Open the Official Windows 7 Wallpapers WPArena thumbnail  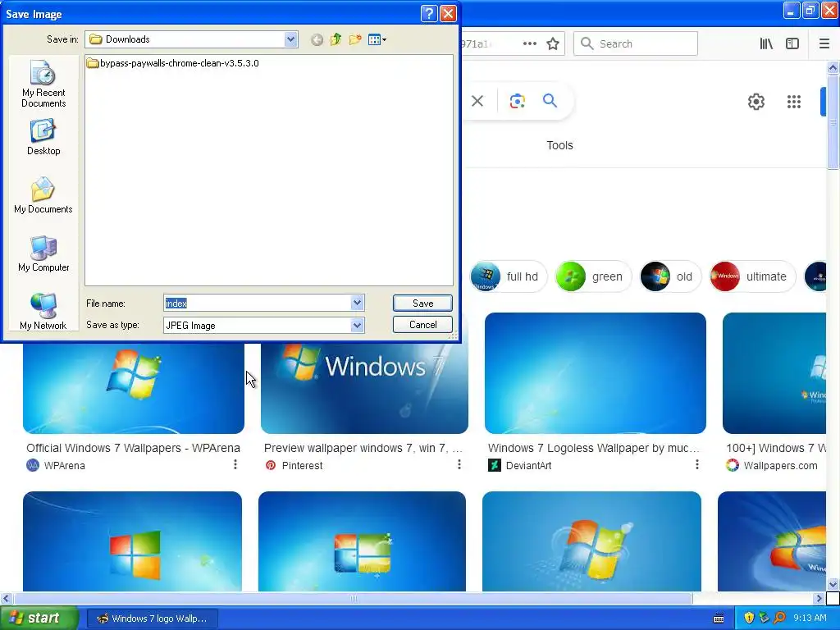(134, 388)
